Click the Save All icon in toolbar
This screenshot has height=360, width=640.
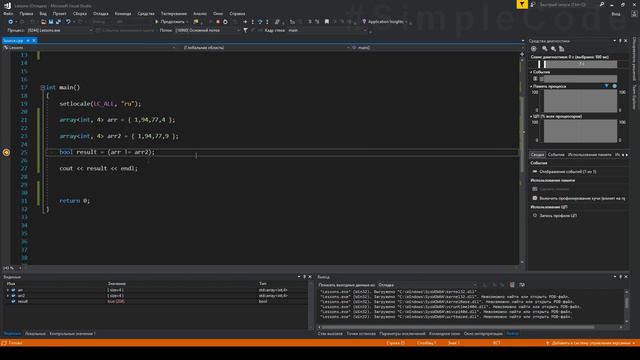tap(58, 22)
